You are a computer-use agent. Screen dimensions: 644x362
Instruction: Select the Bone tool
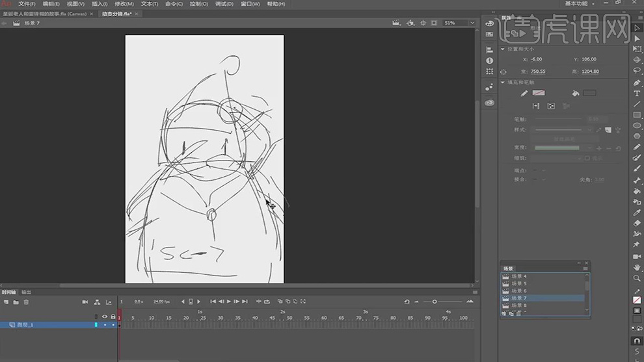(637, 180)
